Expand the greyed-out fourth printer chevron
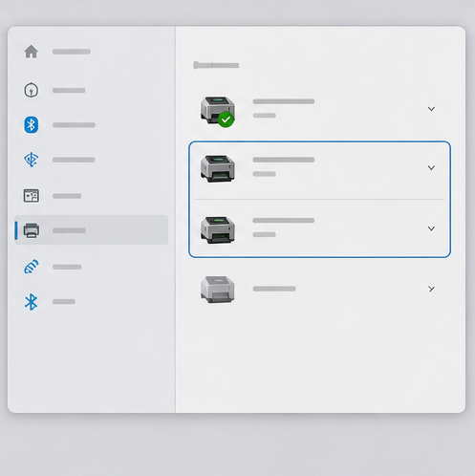The image size is (475, 476). [x=431, y=289]
